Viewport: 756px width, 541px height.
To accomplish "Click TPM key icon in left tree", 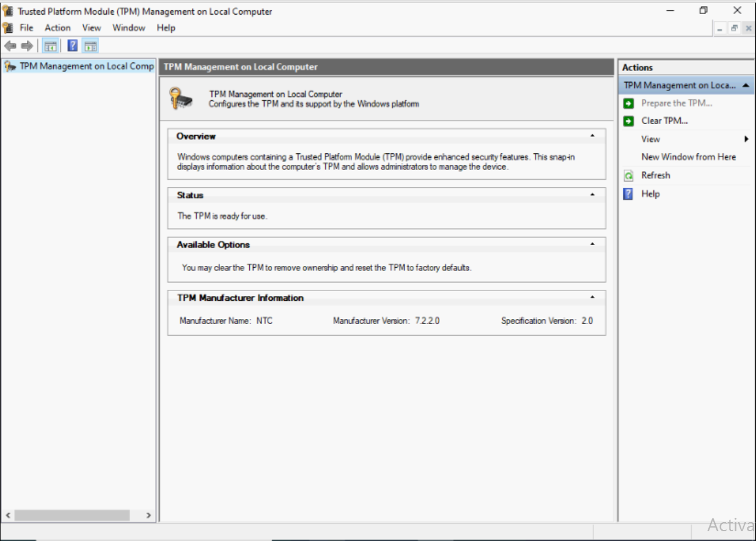I will (x=10, y=66).
